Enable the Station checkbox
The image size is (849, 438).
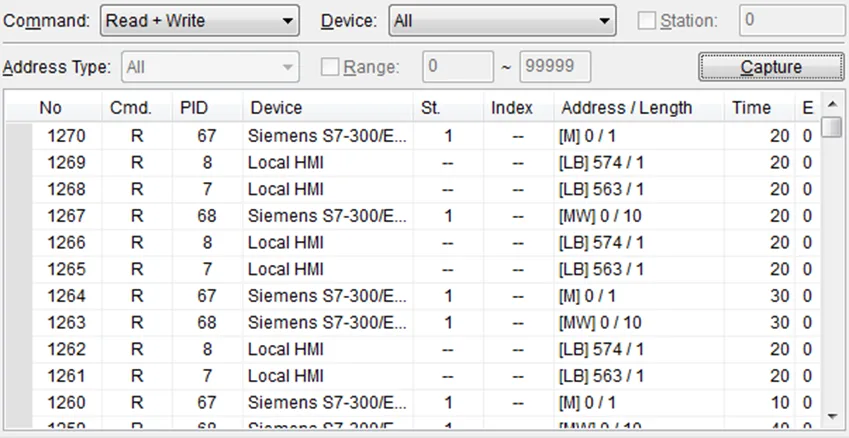[646, 21]
